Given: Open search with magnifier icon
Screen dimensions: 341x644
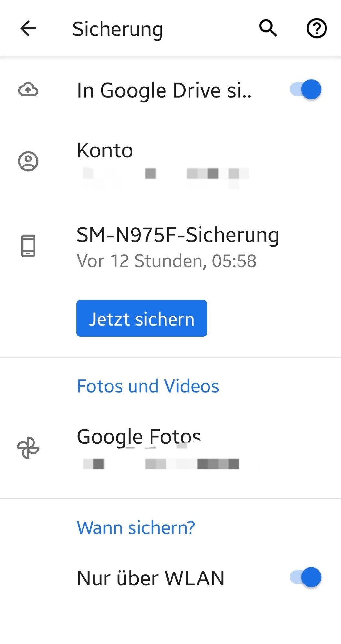Looking at the screenshot, I should pyautogui.click(x=268, y=28).
